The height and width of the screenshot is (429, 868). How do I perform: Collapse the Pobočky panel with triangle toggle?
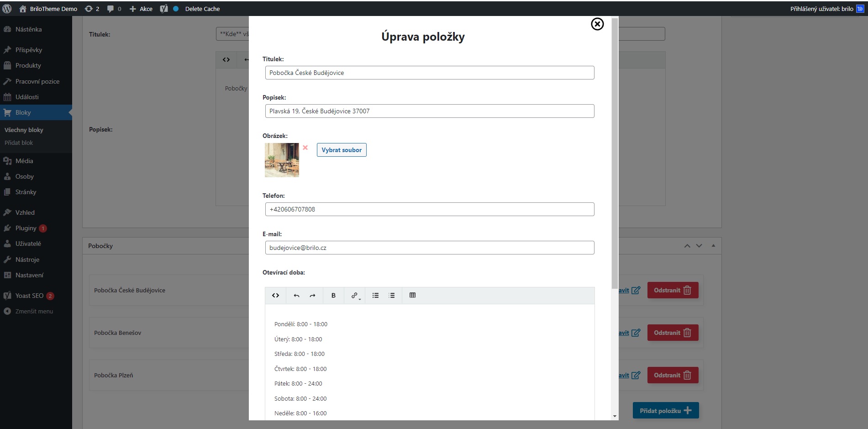pyautogui.click(x=713, y=246)
